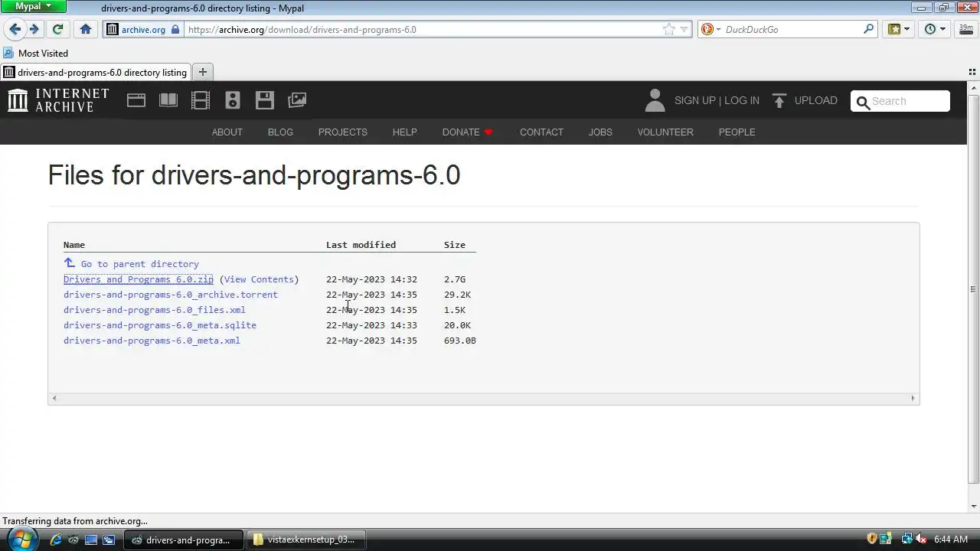Click the UPLOAD text link

(x=816, y=100)
